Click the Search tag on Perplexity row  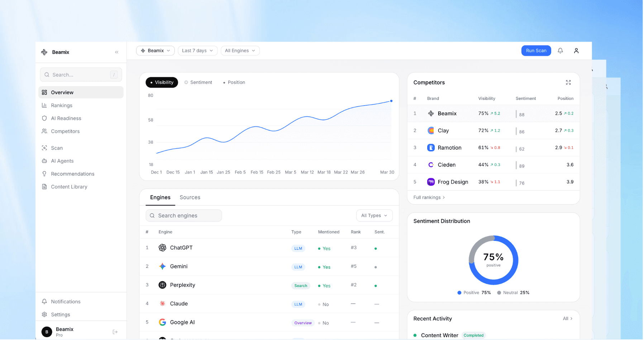pyautogui.click(x=301, y=286)
